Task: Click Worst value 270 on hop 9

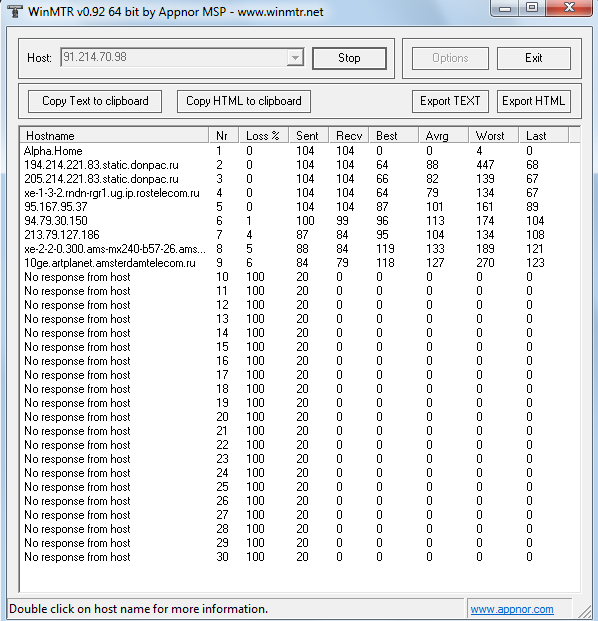Action: coord(485,263)
